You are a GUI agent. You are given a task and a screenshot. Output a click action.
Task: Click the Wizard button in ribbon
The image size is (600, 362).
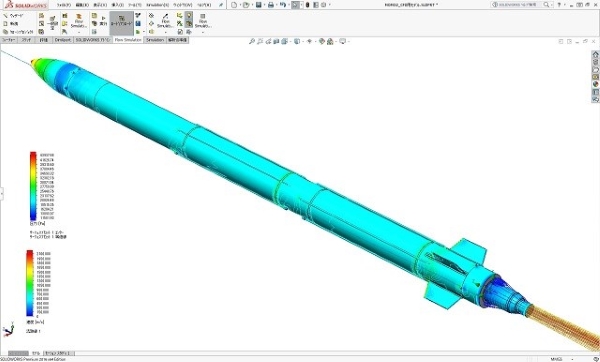14,16
